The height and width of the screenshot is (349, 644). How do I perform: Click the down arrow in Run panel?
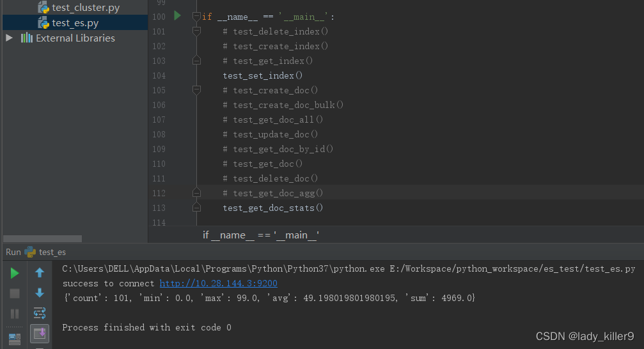(40, 293)
